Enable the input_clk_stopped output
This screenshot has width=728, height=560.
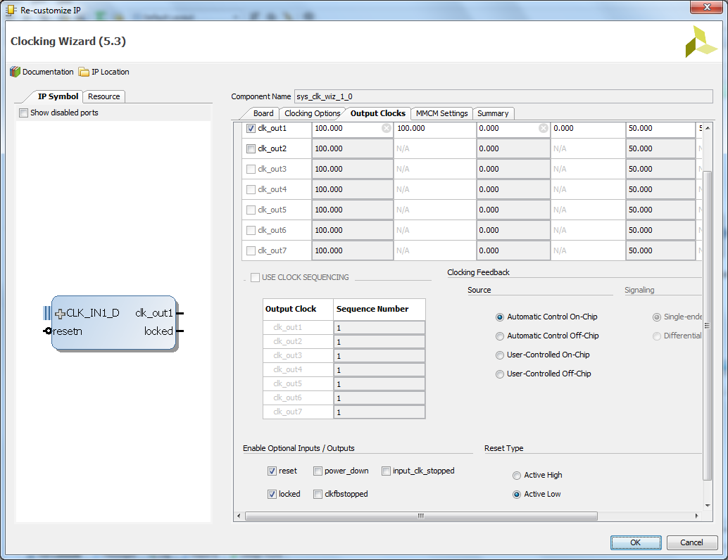386,471
